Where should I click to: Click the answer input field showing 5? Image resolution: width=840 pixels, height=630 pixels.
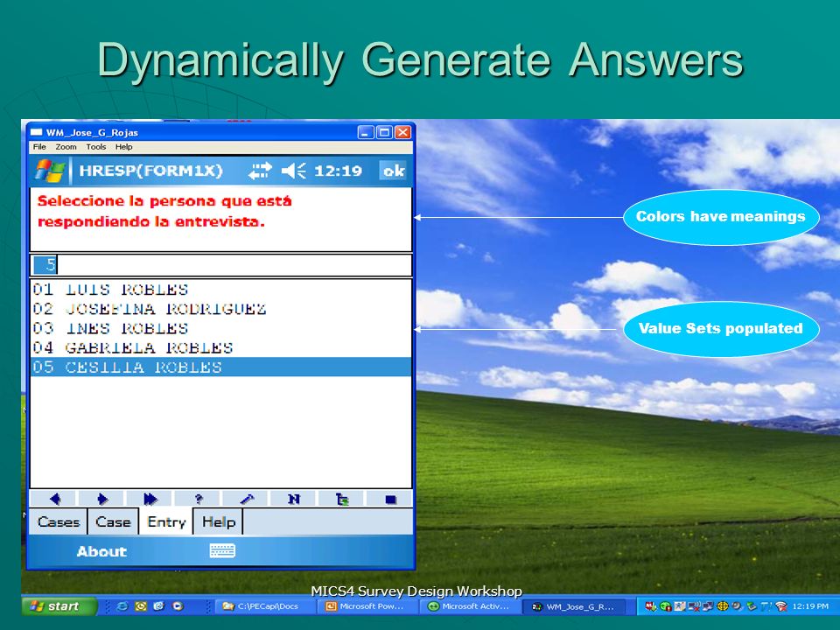220,264
